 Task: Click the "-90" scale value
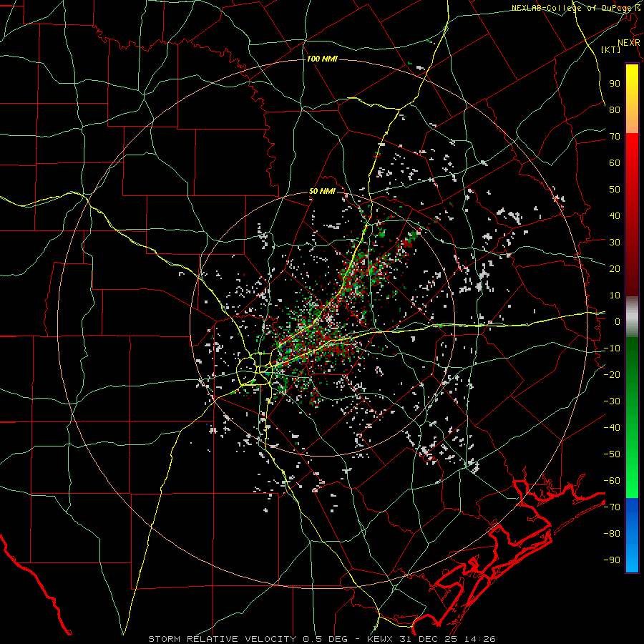pyautogui.click(x=612, y=560)
